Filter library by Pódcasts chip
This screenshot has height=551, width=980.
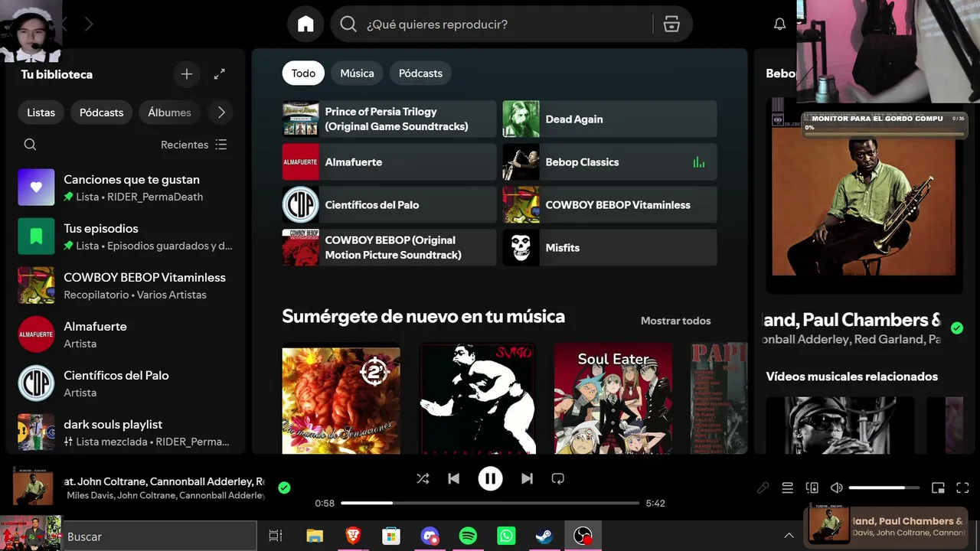pos(102,112)
